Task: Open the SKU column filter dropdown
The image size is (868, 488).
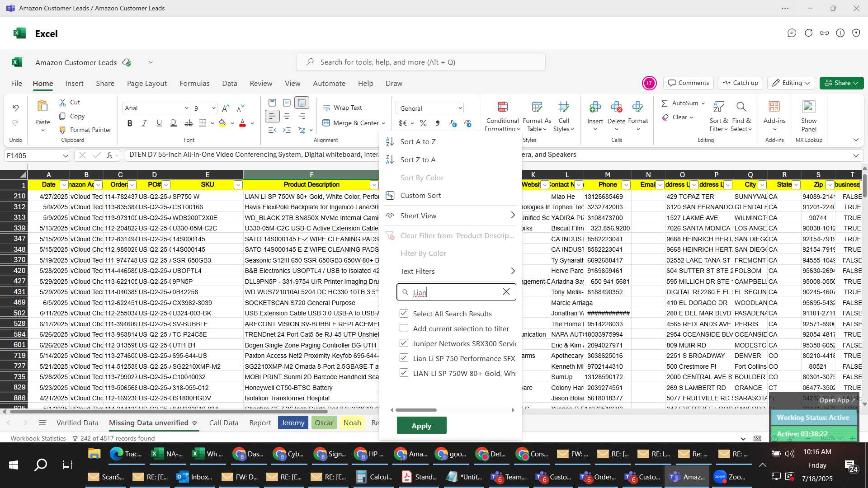Action: click(238, 185)
